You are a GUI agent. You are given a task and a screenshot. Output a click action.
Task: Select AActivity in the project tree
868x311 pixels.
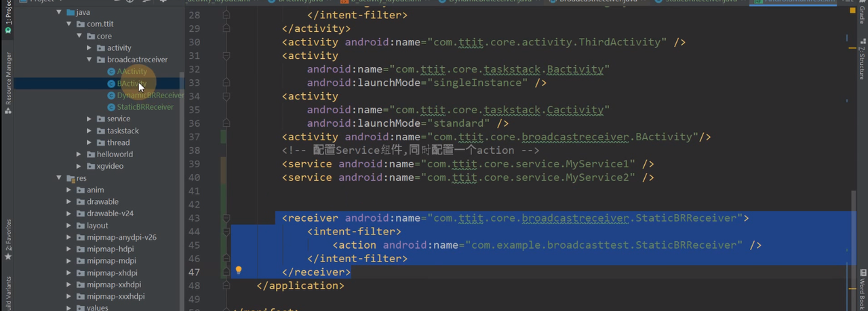coord(132,71)
